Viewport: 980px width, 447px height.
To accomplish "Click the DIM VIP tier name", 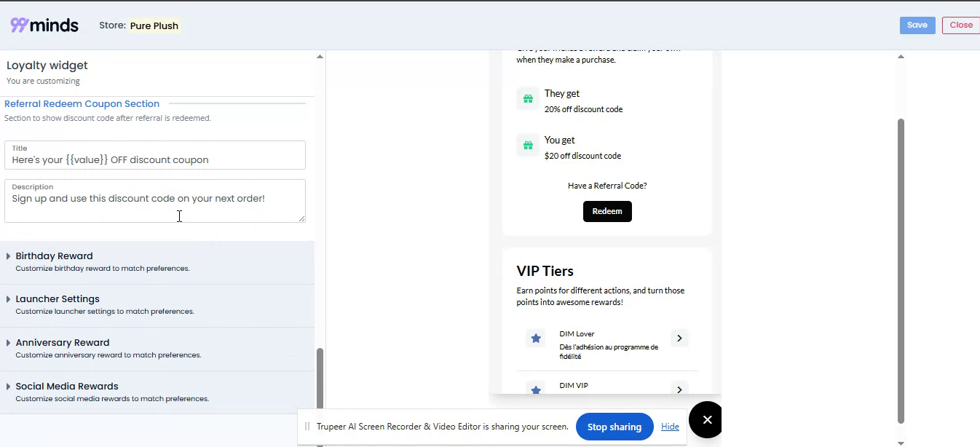I will pos(574,386).
